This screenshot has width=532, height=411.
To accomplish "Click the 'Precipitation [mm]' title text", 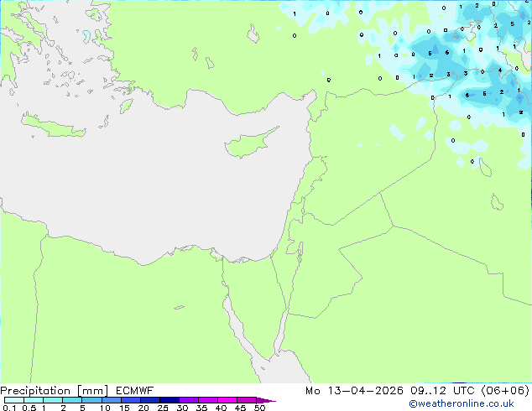I will point(55,391).
